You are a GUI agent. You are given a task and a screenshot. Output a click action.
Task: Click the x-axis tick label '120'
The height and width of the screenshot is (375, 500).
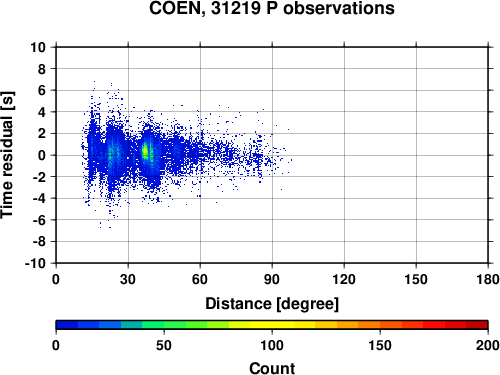pyautogui.click(x=344, y=279)
